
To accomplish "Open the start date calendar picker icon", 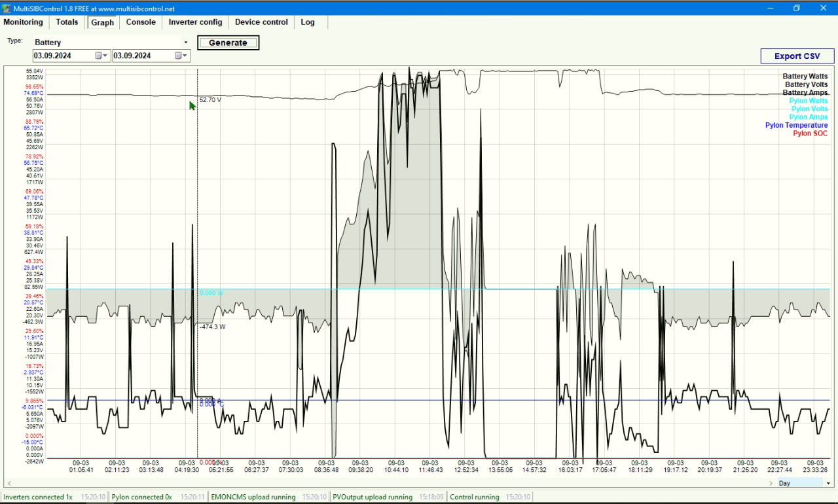I will (x=99, y=56).
